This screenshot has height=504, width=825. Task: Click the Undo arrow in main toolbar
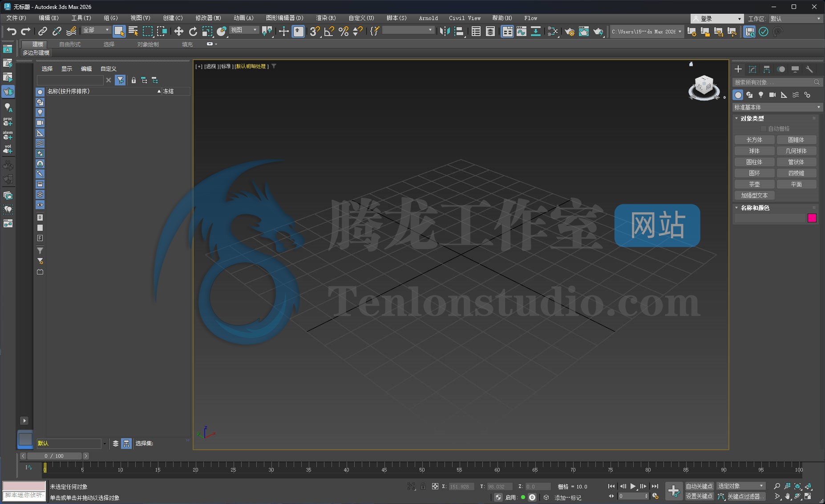pyautogui.click(x=12, y=31)
